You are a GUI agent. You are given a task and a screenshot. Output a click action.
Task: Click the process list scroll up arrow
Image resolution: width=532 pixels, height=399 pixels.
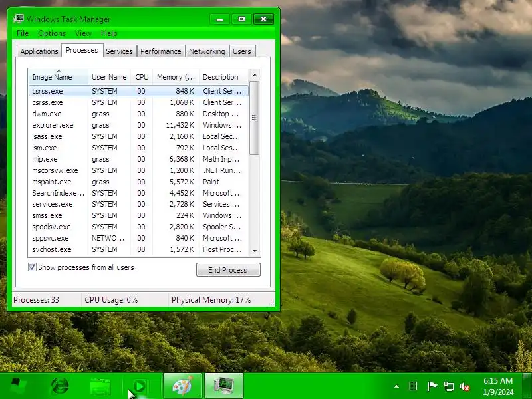[x=255, y=75]
